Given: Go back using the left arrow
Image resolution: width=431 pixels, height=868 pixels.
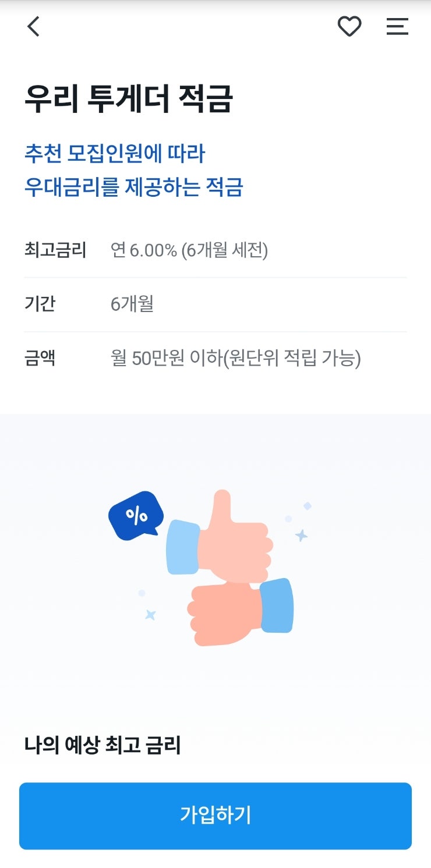Looking at the screenshot, I should 34,27.
